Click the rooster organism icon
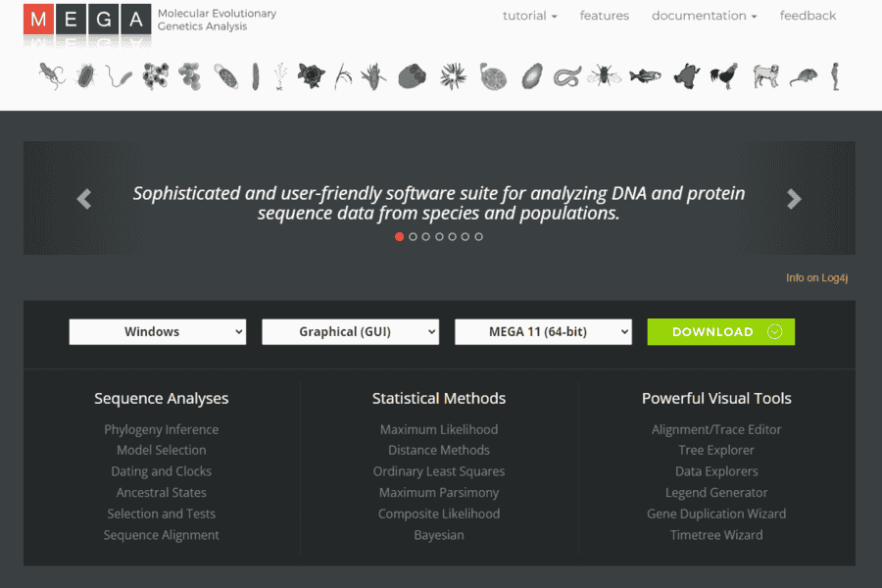This screenshot has width=882, height=588. (x=724, y=75)
